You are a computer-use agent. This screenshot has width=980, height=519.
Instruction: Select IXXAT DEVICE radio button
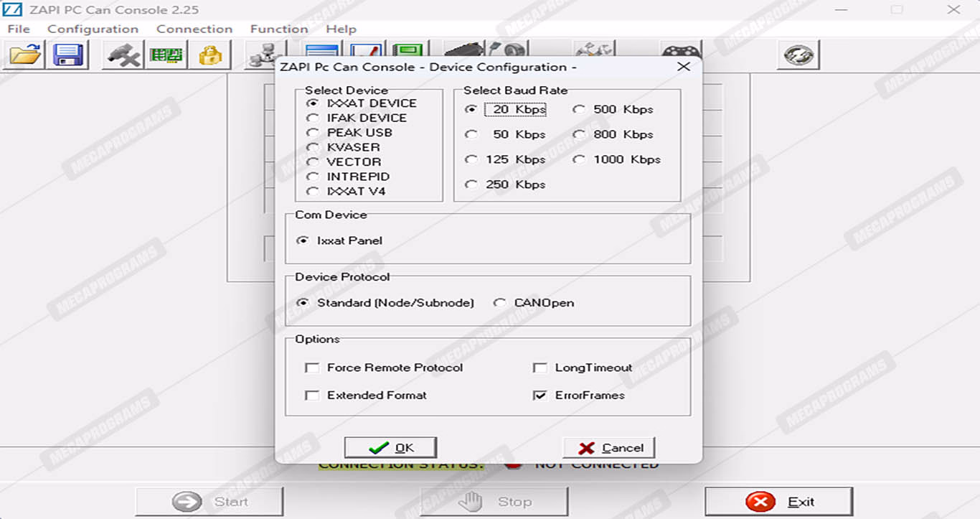coord(362,103)
